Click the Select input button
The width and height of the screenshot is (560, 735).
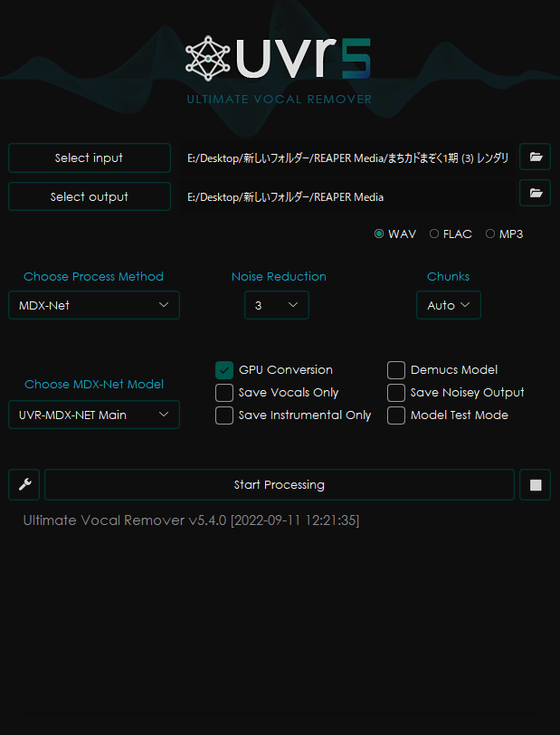(90, 158)
